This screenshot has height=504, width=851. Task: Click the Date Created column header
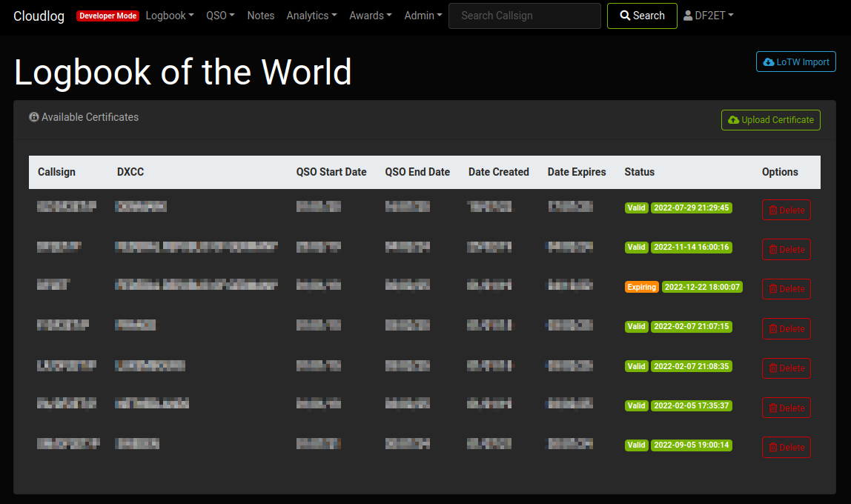point(499,172)
